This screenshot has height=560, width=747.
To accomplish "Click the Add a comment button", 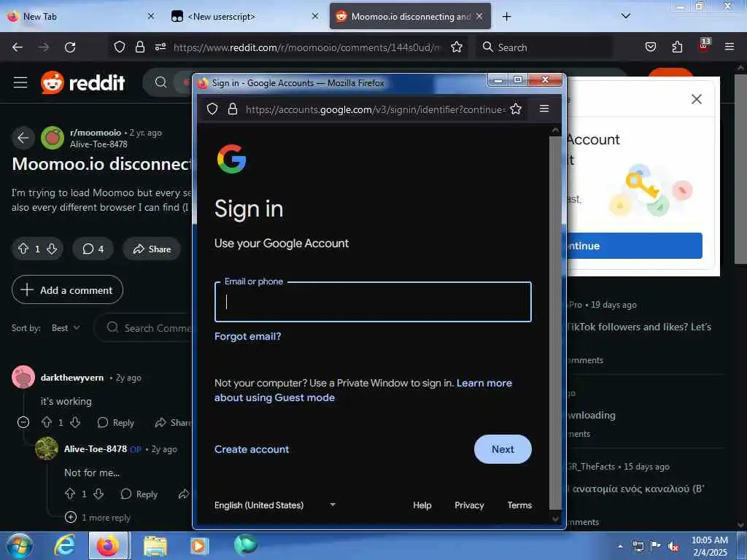I will (x=67, y=289).
